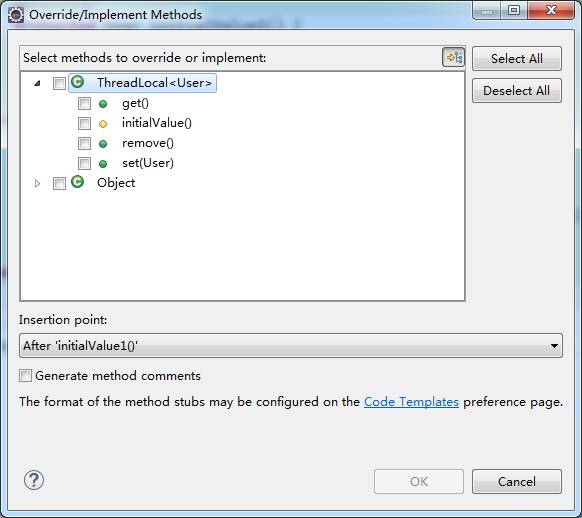Click the green public icon next to remove()

[103, 144]
